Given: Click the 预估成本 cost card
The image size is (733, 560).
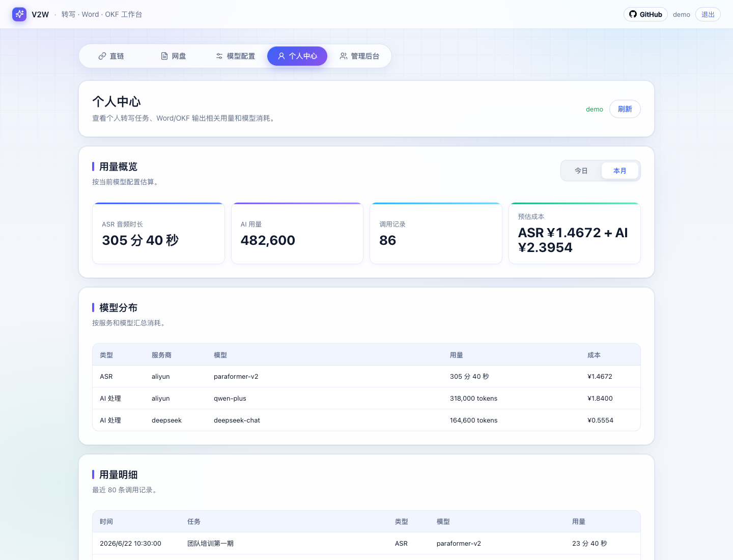Looking at the screenshot, I should click(x=575, y=233).
